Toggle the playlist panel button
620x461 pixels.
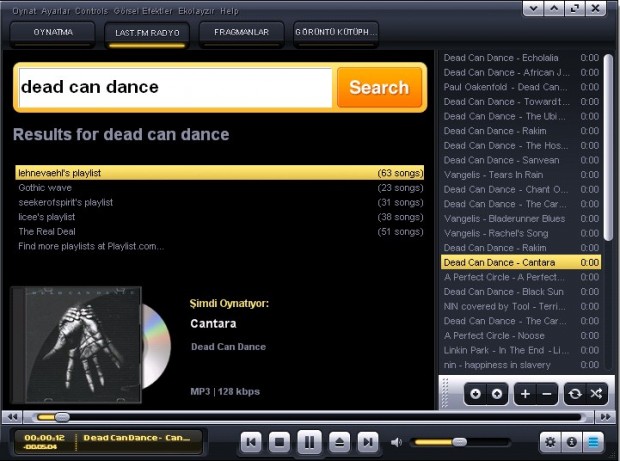tap(593, 442)
